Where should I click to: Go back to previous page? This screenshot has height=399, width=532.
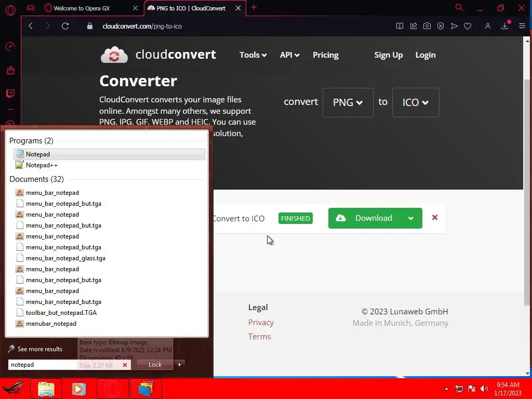(x=31, y=26)
